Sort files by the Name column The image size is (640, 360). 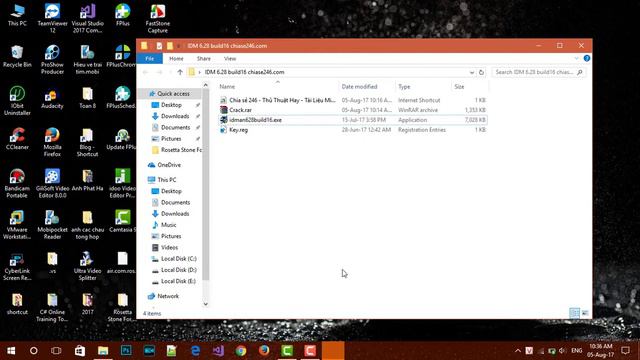(278, 87)
